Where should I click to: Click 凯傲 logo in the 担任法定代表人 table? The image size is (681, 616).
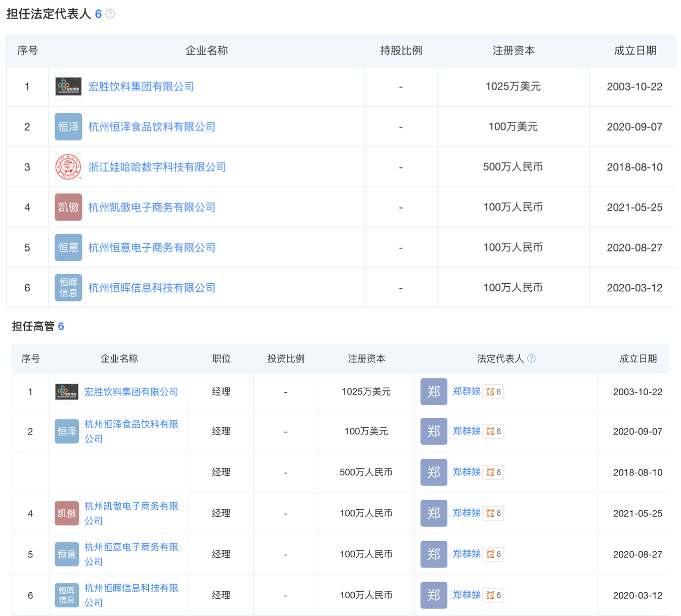click(x=68, y=207)
